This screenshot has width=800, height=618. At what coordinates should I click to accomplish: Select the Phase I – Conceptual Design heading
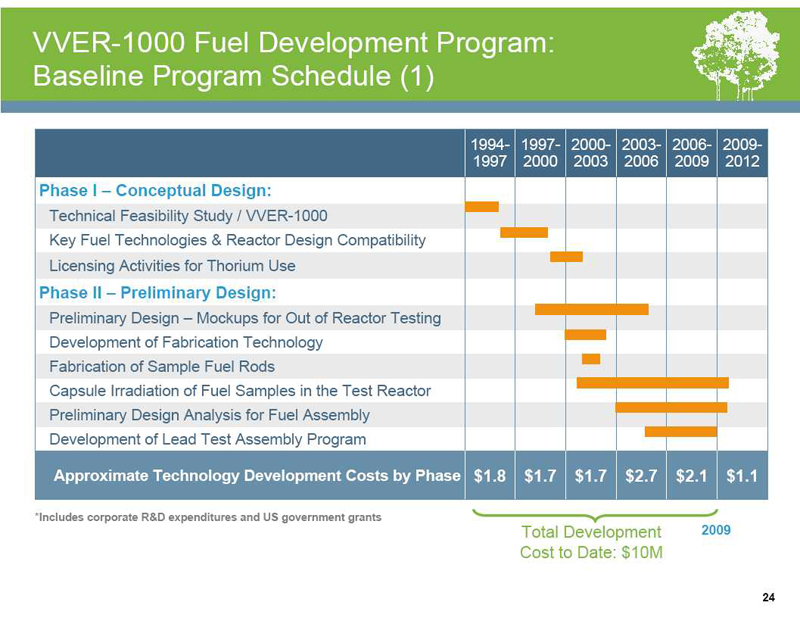(x=155, y=190)
